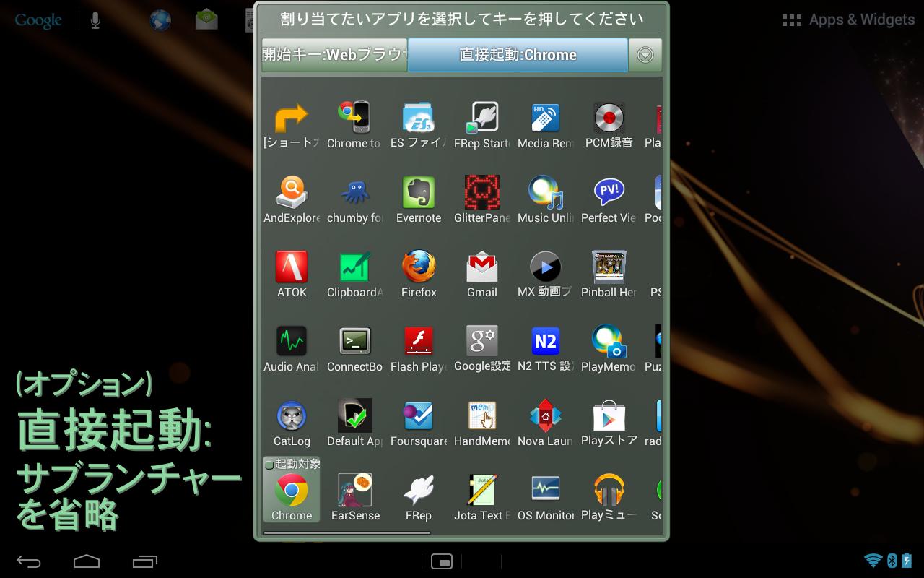Select the GlitterPanel app
The image size is (924, 578).
tap(482, 192)
